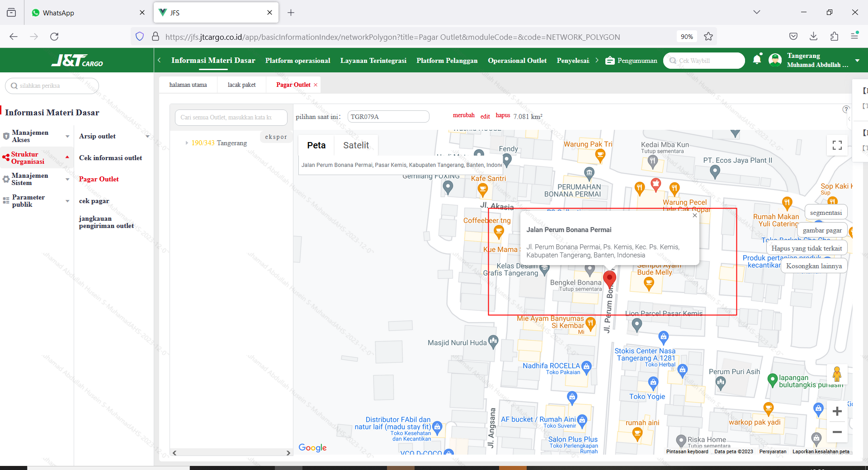The height and width of the screenshot is (470, 868).
Task: Open browser extensions
Action: click(834, 37)
